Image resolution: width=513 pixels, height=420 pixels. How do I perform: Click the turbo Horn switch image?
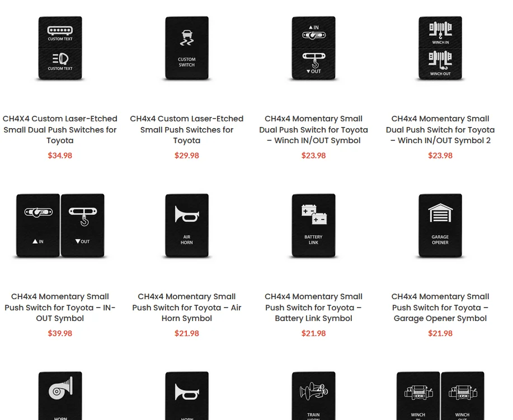pos(60,395)
